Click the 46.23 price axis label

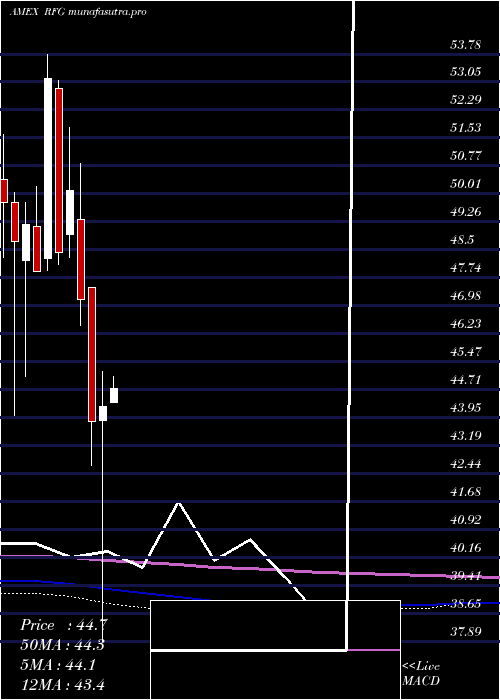click(466, 324)
